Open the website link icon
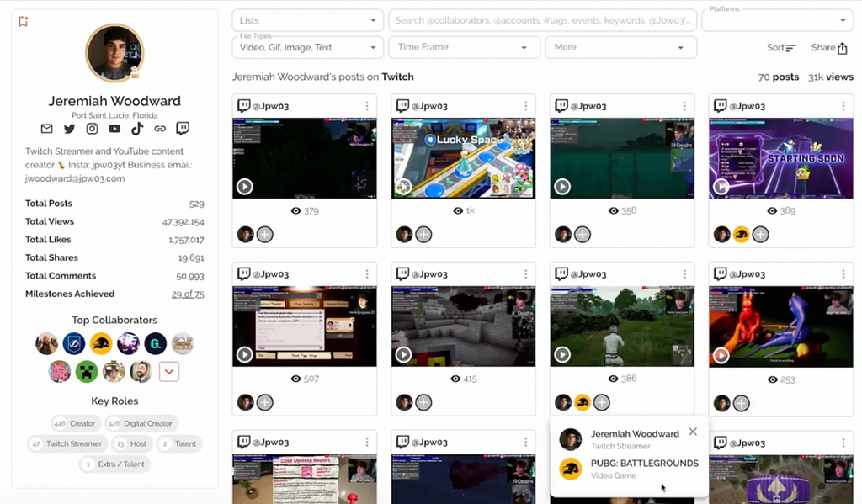 (x=160, y=129)
